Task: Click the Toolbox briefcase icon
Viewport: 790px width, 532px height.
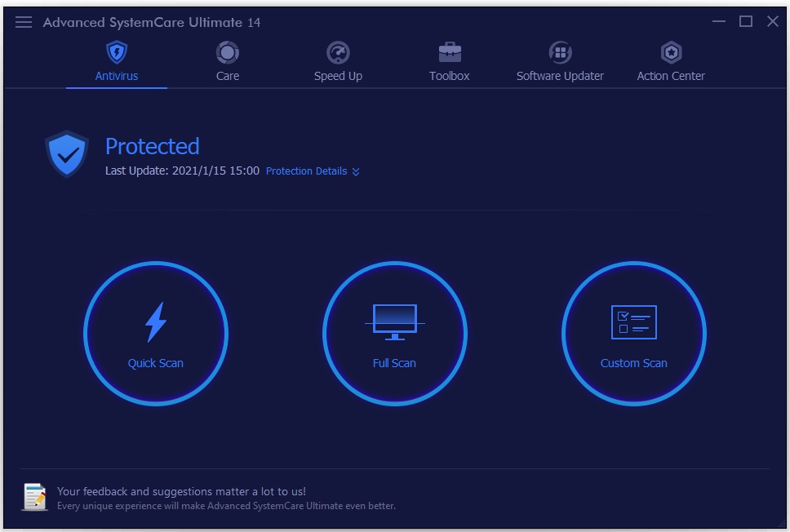Action: (x=450, y=52)
